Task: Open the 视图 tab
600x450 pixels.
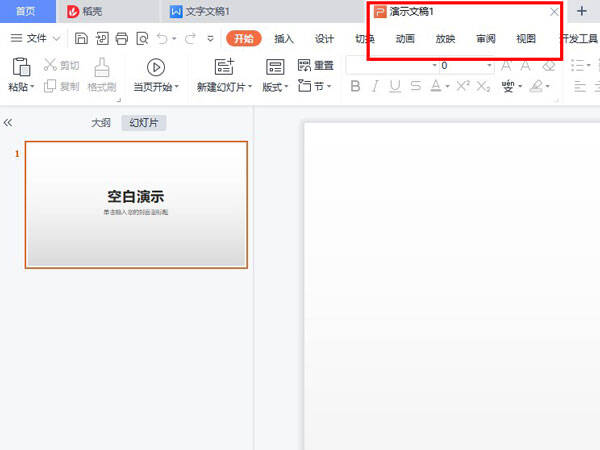Action: click(526, 39)
